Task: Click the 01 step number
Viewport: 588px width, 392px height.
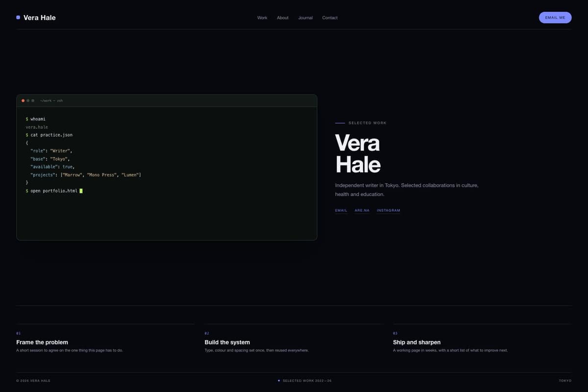Action: [18, 333]
